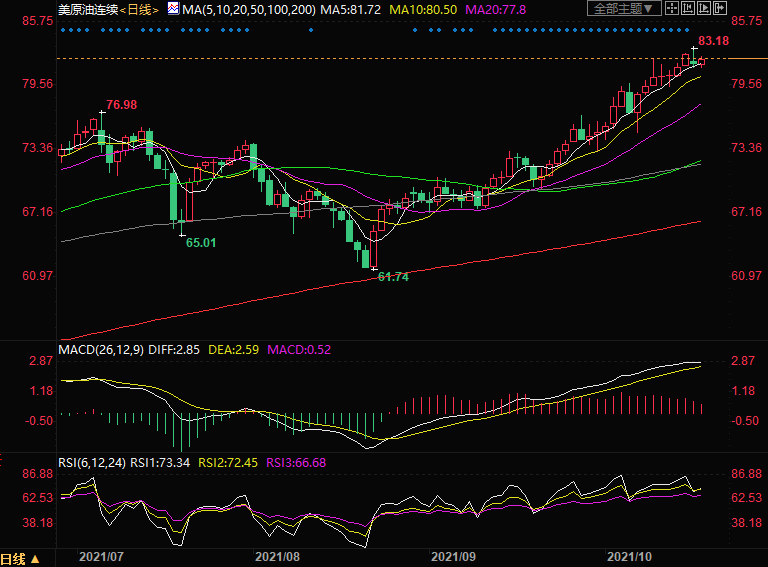Expand the 日线 menu at bottom left

point(20,558)
